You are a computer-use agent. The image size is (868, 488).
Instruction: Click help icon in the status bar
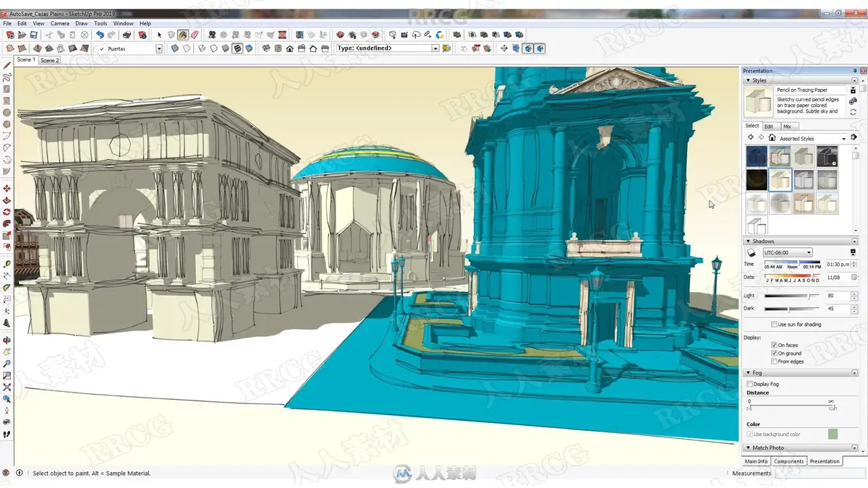point(20,473)
